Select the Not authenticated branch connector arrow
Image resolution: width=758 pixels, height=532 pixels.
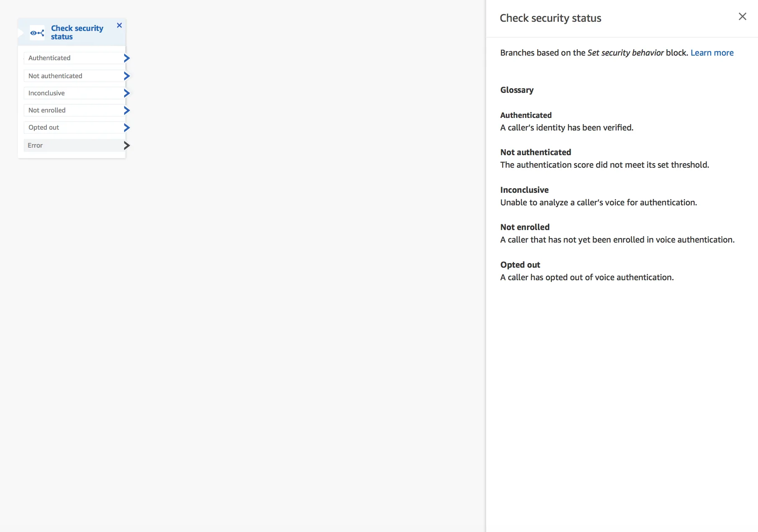pos(126,76)
